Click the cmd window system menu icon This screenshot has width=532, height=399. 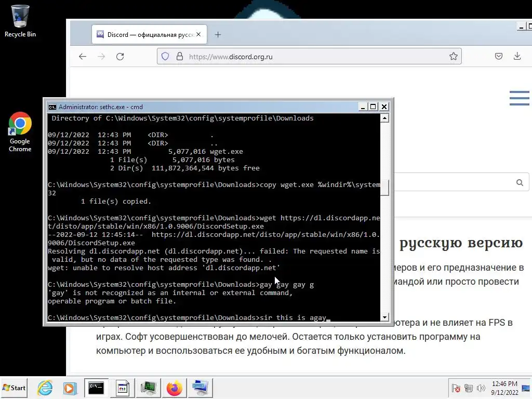52,107
